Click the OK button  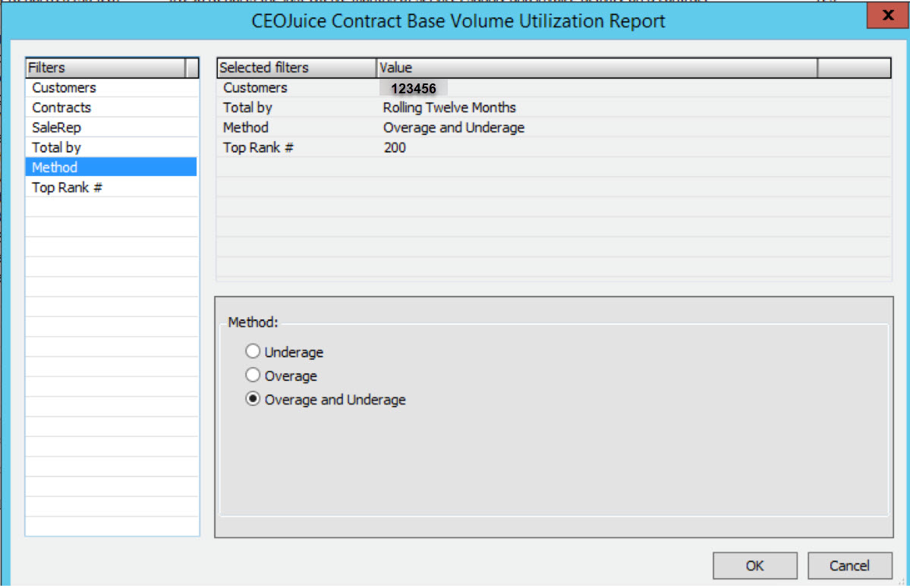754,565
